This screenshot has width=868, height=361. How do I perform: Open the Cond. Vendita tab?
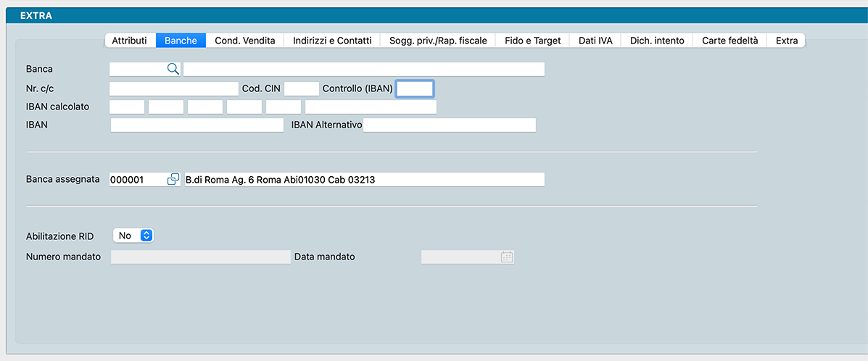tap(245, 41)
